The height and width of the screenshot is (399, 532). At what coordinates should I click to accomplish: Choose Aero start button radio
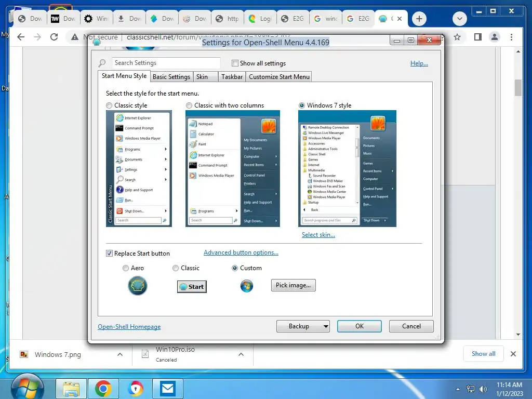(126, 268)
